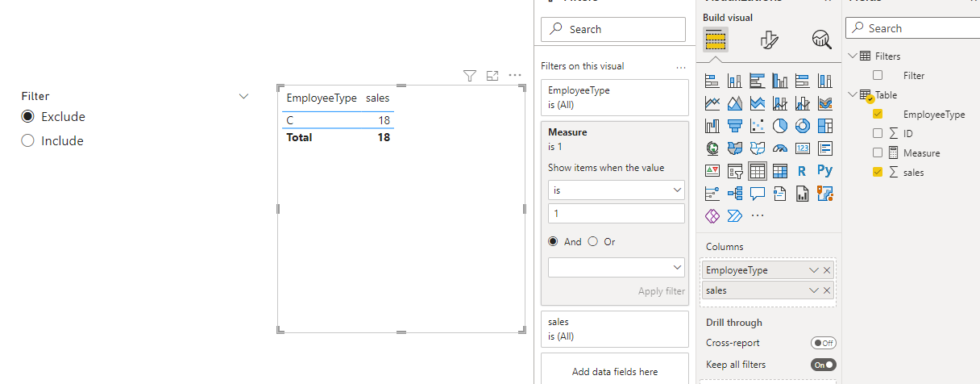Switch to Build visual tab
980x384 pixels.
(x=716, y=39)
